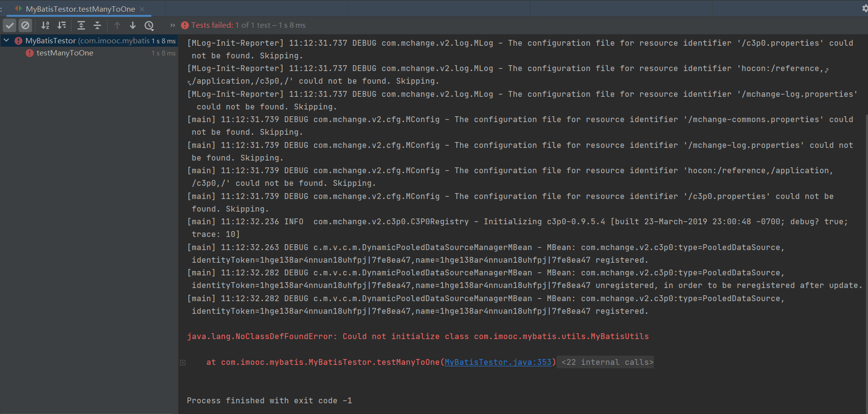Open the MyBatisTestor.java:353 stack trace link
The width and height of the screenshot is (868, 414).
point(498,362)
